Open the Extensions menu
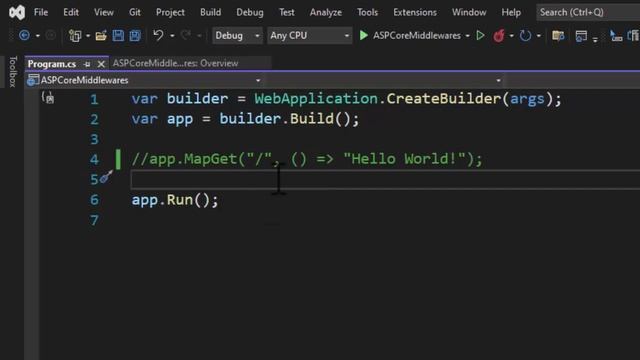The image size is (640, 360). 415,13
